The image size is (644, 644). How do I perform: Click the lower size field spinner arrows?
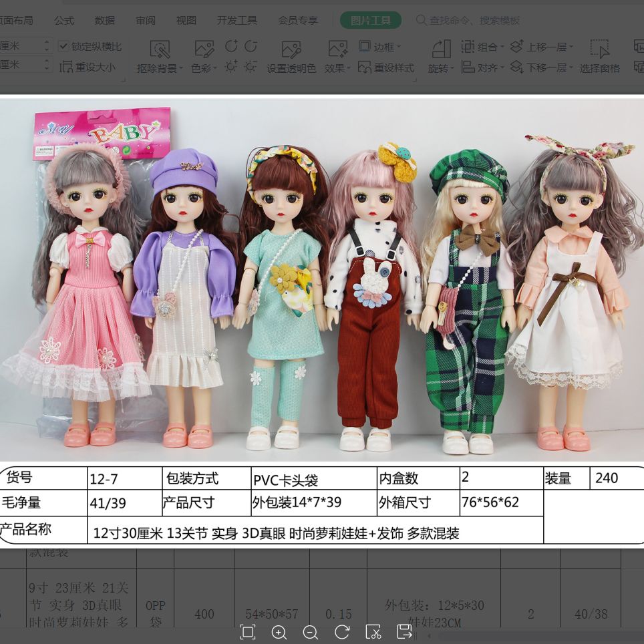click(x=47, y=65)
